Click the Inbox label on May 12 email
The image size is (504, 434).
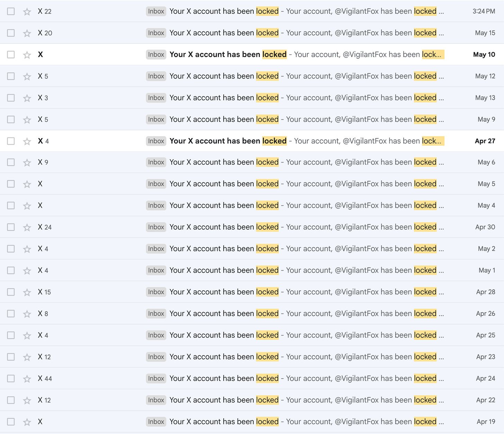[156, 76]
